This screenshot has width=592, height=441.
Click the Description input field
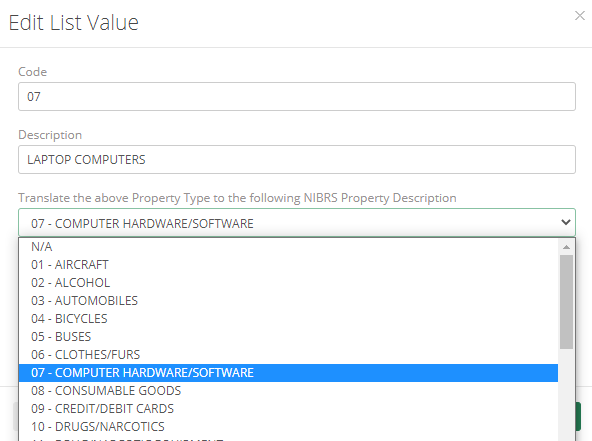tap(297, 160)
